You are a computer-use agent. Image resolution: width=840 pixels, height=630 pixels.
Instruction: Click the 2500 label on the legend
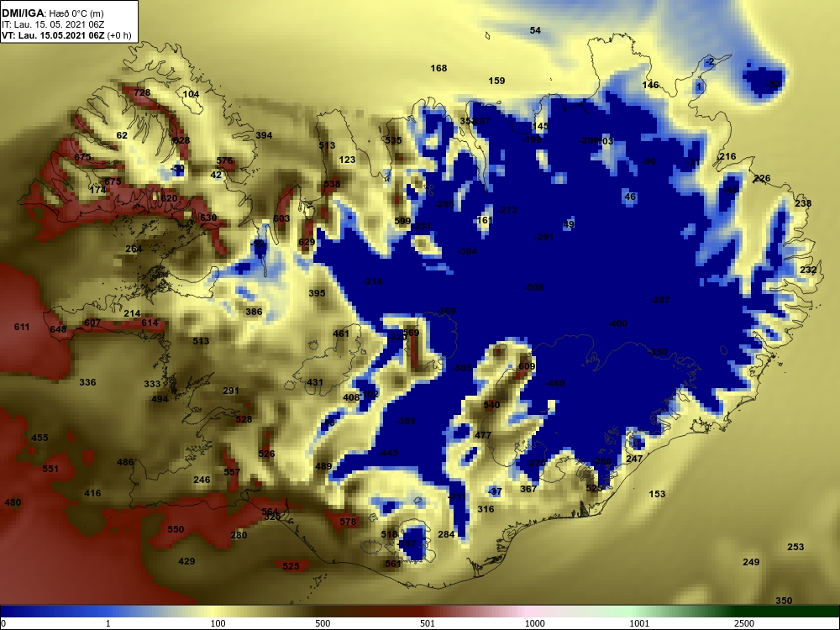(x=744, y=623)
